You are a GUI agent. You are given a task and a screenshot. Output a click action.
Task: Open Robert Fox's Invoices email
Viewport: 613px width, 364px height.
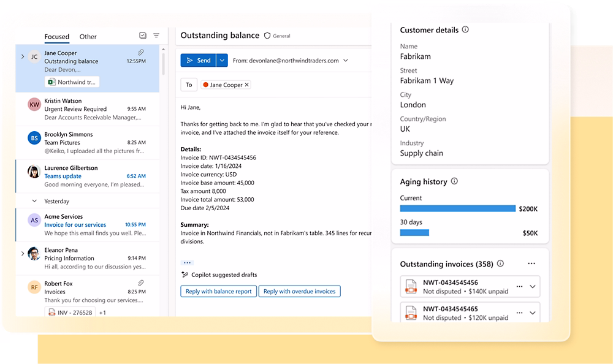coord(88,296)
